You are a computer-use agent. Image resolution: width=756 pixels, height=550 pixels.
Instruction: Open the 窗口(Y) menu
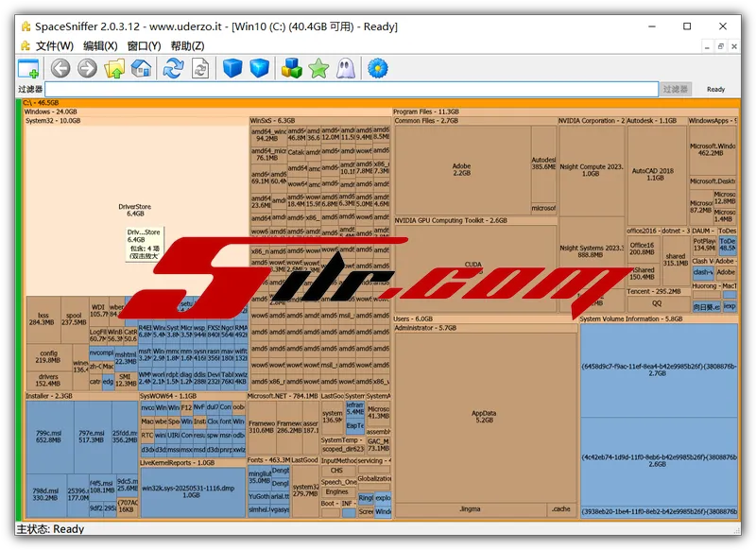144,45
